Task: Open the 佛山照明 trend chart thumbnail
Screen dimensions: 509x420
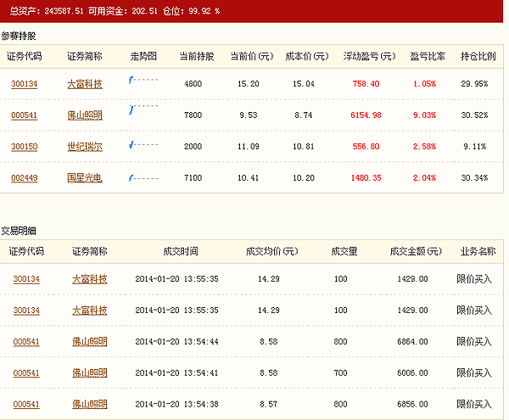Action: point(143,115)
